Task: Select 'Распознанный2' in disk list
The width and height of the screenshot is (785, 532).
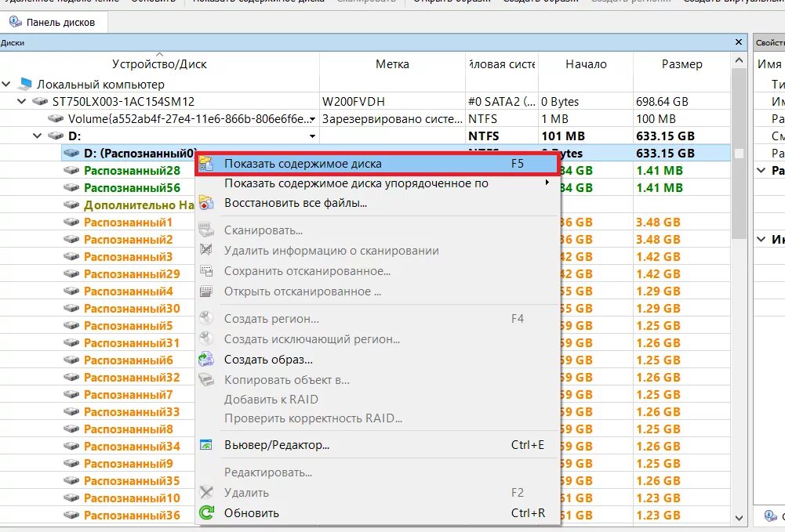Action: pos(128,240)
